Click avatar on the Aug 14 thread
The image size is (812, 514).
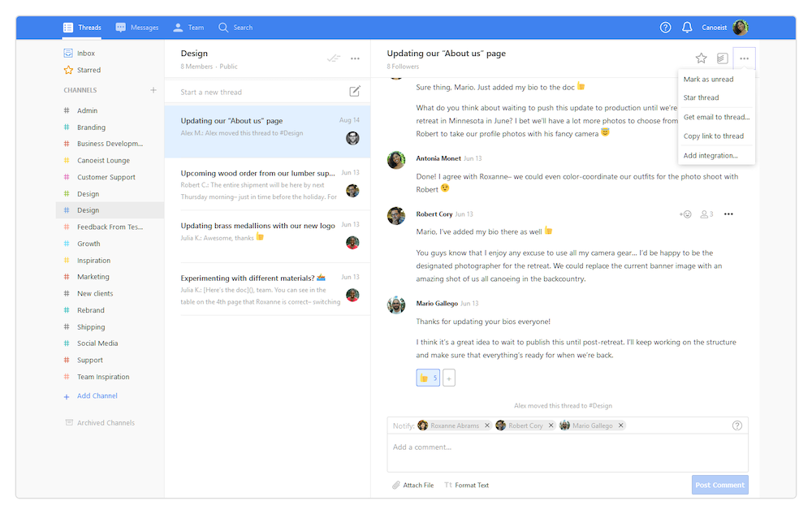coord(352,138)
